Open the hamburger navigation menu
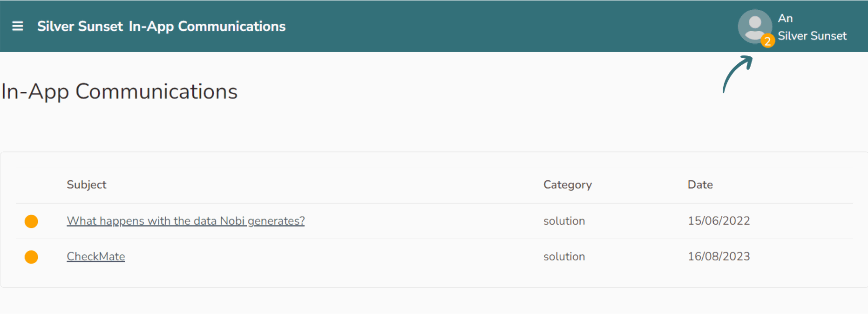Viewport: 868px width, 315px height. (18, 26)
